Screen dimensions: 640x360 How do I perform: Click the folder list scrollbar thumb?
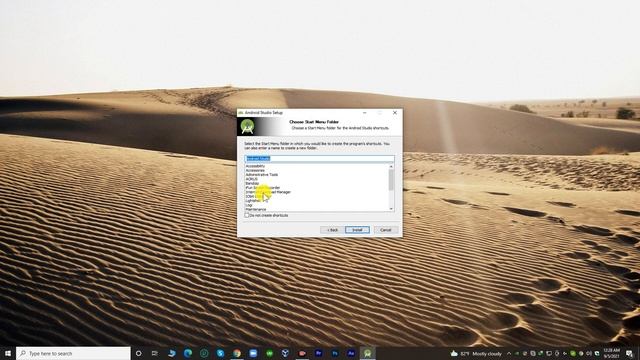(391, 180)
